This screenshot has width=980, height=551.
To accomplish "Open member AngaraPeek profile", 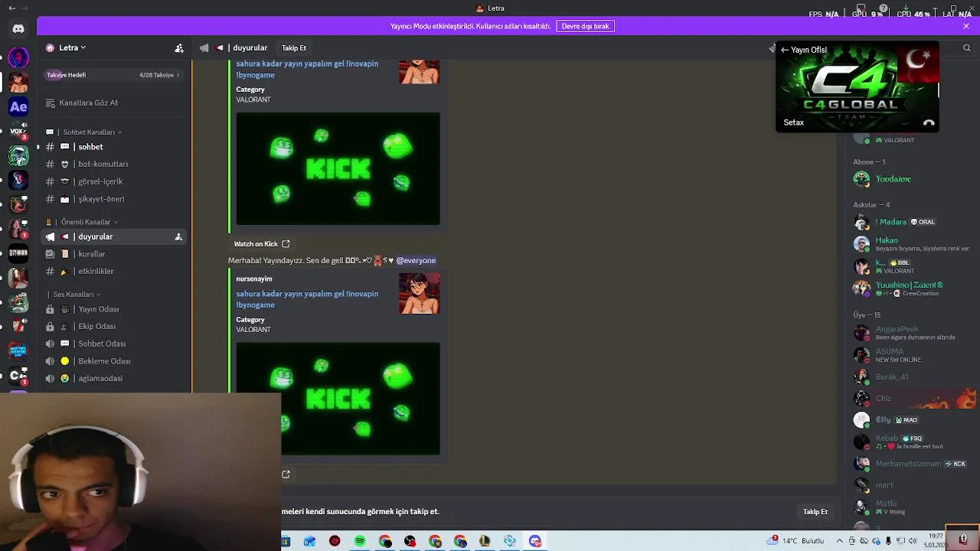I will click(x=911, y=333).
